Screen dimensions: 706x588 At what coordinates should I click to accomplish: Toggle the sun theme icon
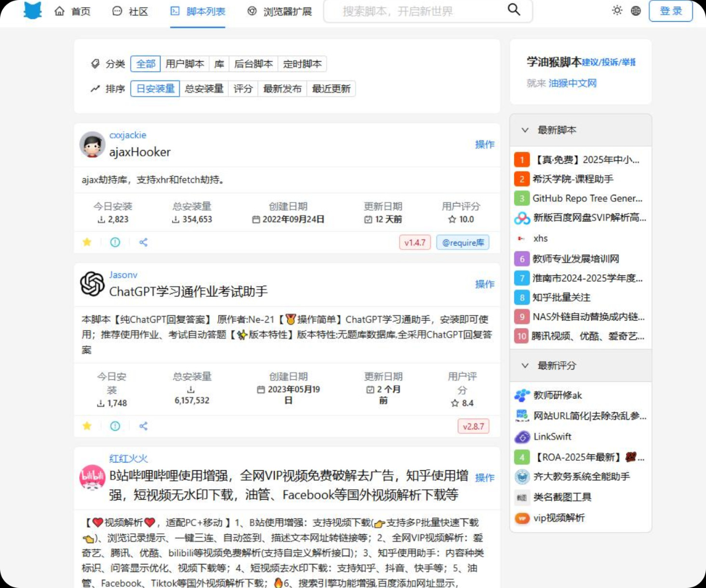coord(617,11)
